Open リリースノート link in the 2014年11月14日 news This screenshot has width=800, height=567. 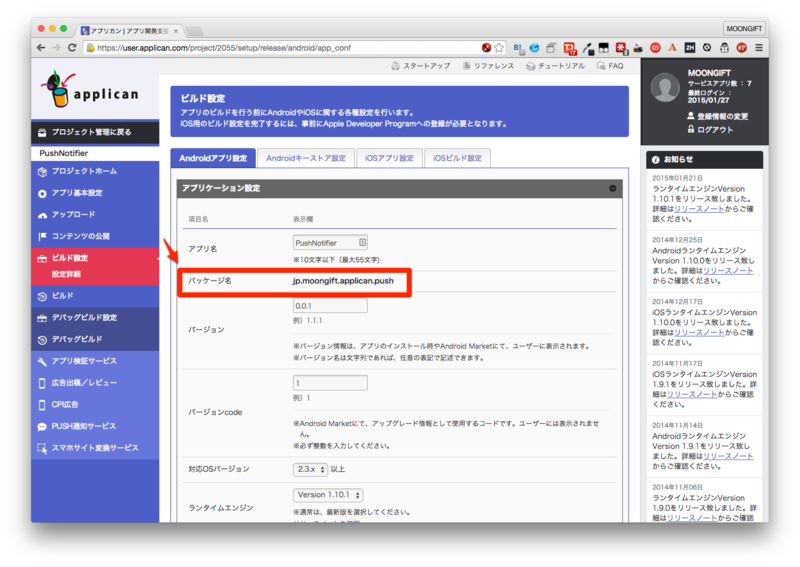click(x=728, y=456)
